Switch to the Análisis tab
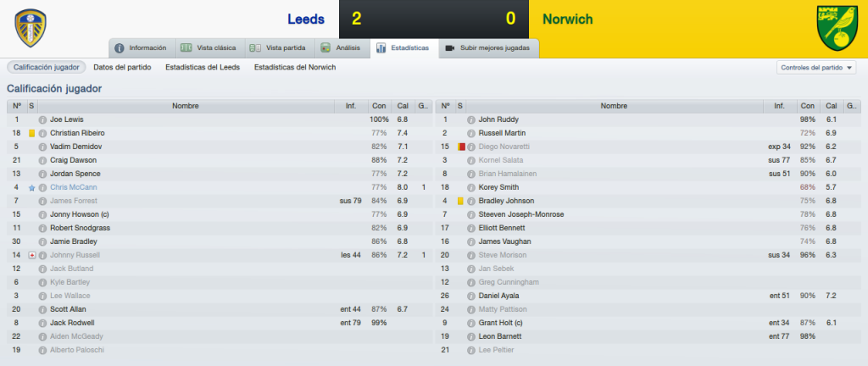 click(342, 48)
